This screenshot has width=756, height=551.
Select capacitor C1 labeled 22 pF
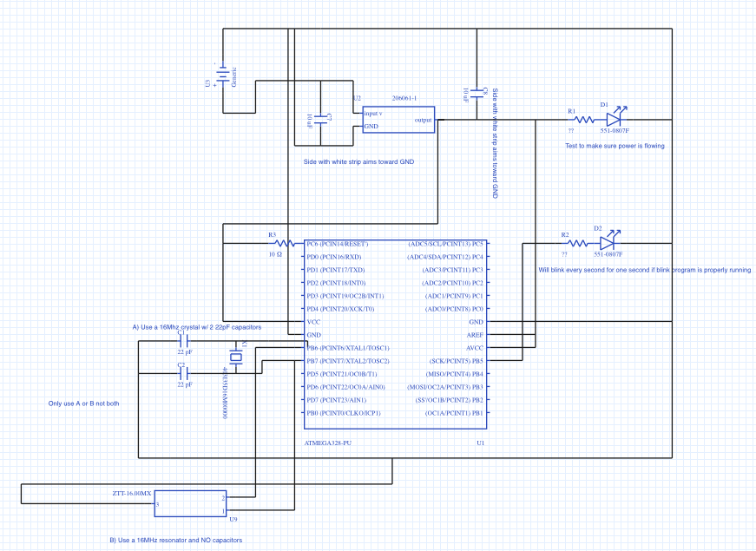[x=182, y=342]
